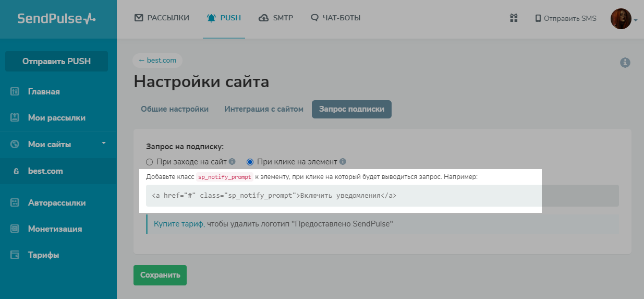Select 'При заходе на сайт' radio option
The width and height of the screenshot is (644, 299).
(150, 162)
